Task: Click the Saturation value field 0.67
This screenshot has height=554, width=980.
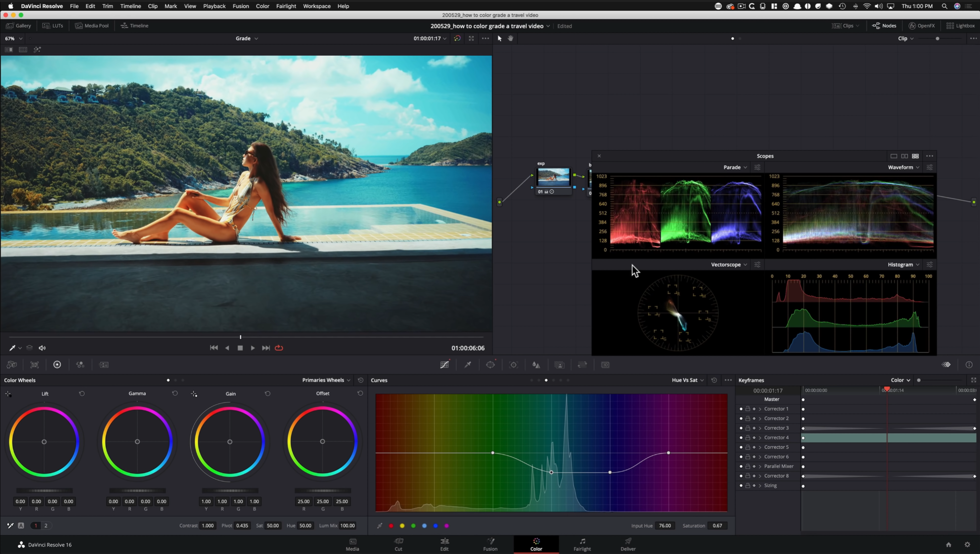Action: click(x=717, y=526)
